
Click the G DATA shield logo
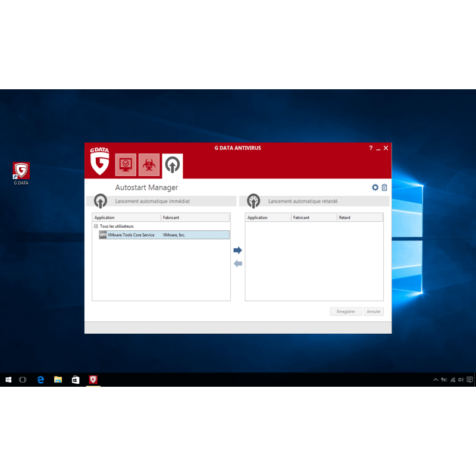99,161
